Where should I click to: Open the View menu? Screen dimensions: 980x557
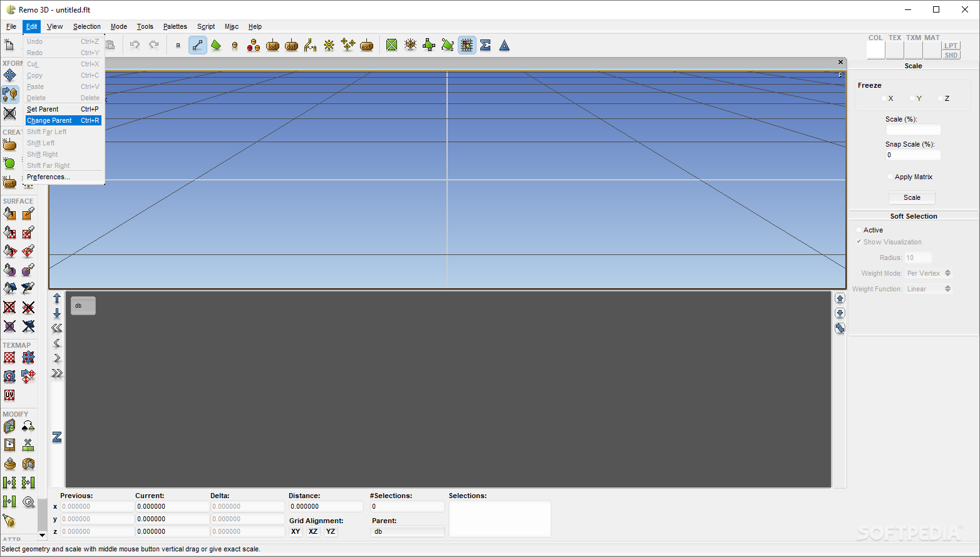coord(55,26)
